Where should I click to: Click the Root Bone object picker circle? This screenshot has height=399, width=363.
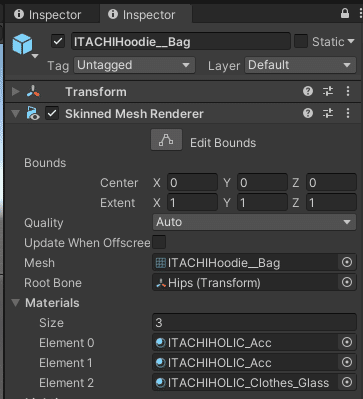347,283
